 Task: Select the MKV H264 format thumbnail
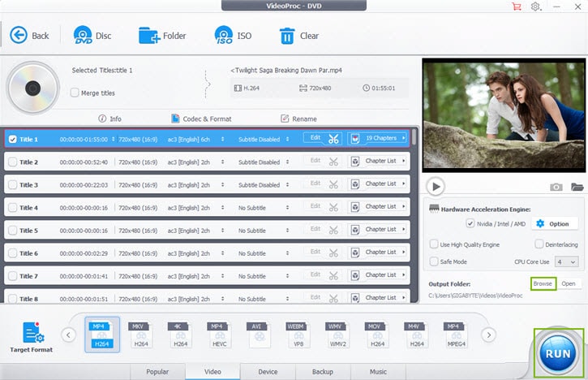click(x=142, y=335)
